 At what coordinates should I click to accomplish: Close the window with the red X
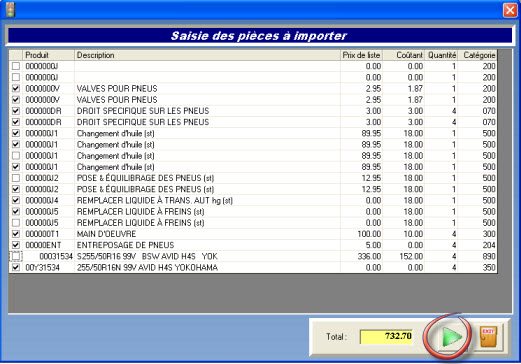coord(510,10)
